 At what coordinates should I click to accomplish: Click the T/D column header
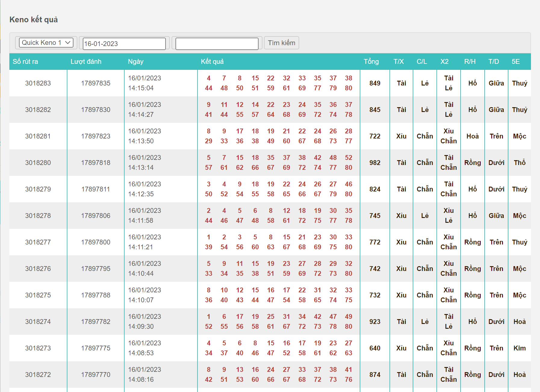(x=493, y=62)
